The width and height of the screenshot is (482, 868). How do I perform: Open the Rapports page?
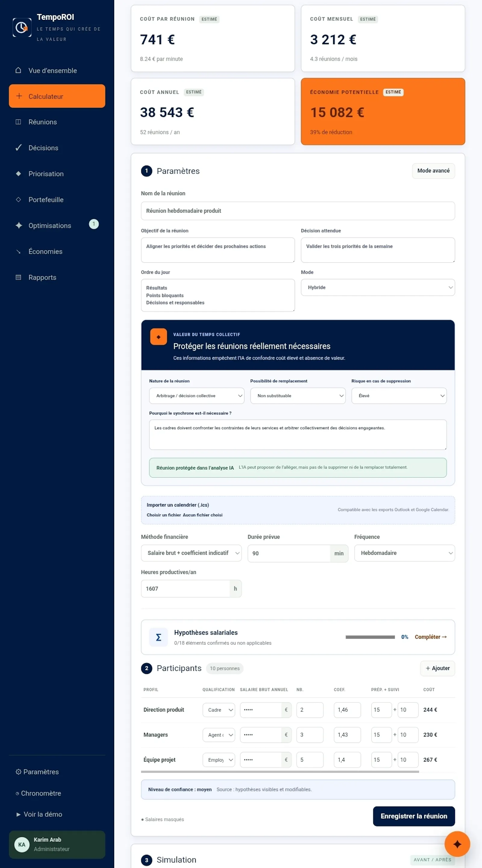pos(57,277)
